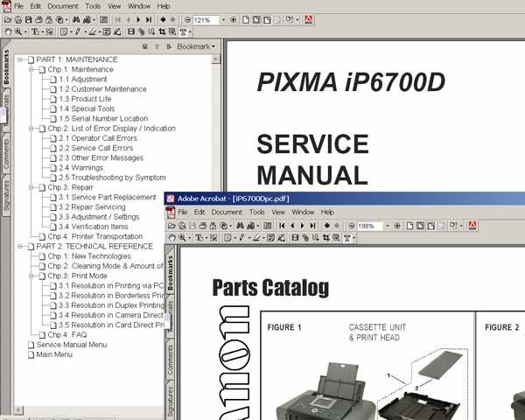Click zoom in plus button near 121%

coord(234,20)
